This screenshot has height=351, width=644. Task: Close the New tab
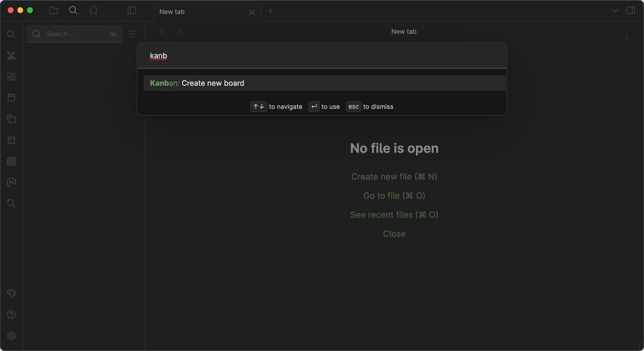click(x=252, y=12)
